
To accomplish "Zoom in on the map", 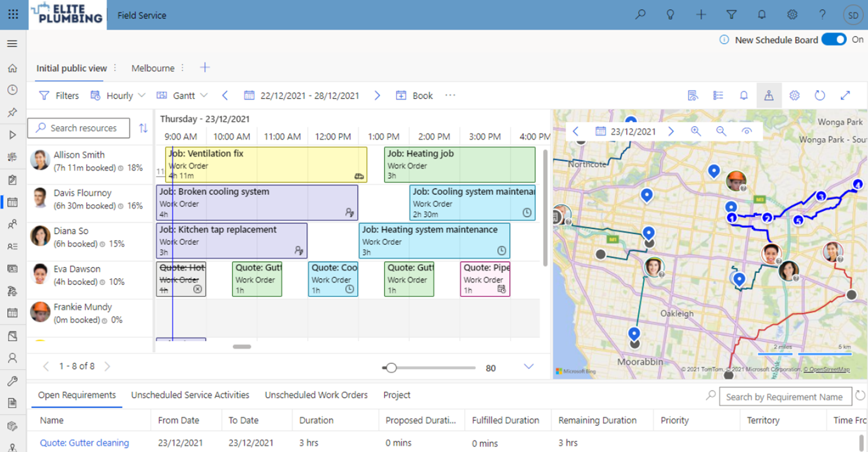I will click(695, 132).
